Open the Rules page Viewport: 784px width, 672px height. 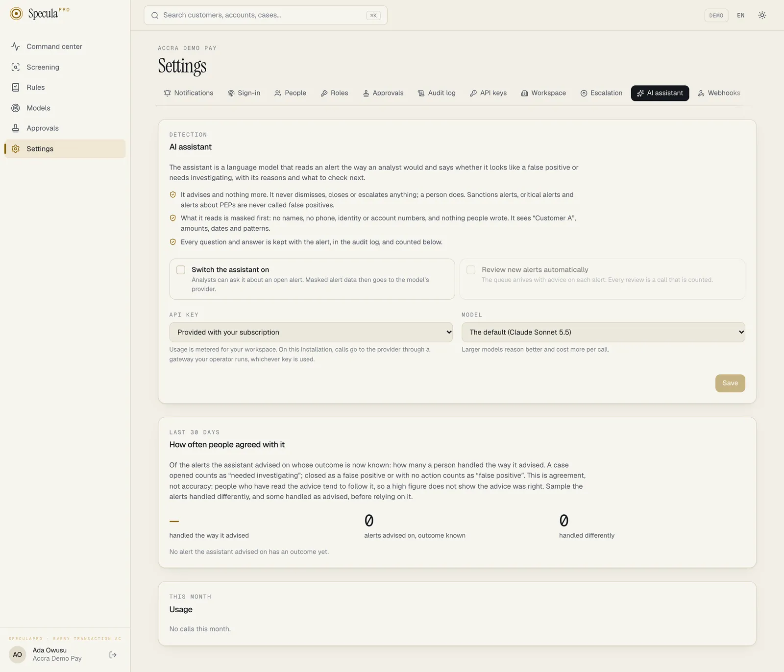point(65,87)
